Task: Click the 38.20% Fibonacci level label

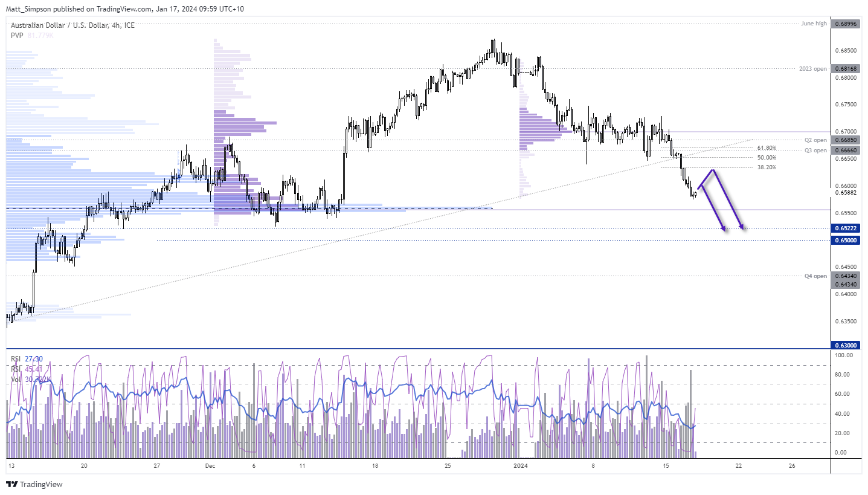Action: tap(767, 167)
